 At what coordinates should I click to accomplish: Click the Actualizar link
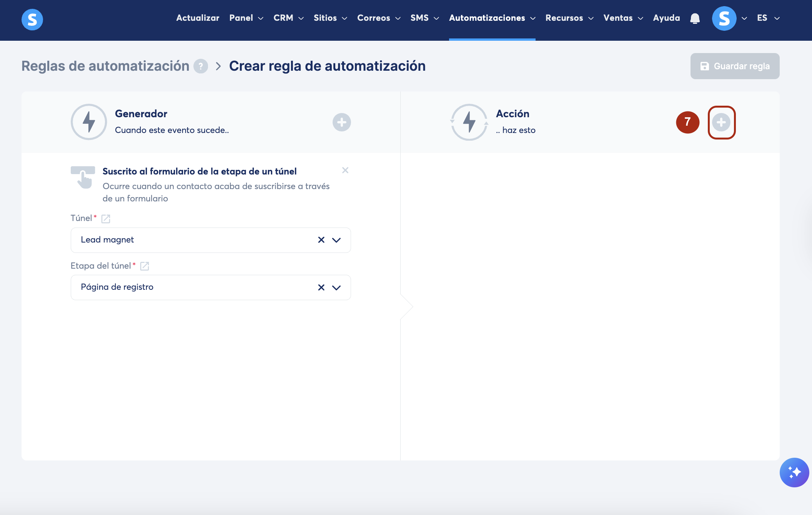198,18
